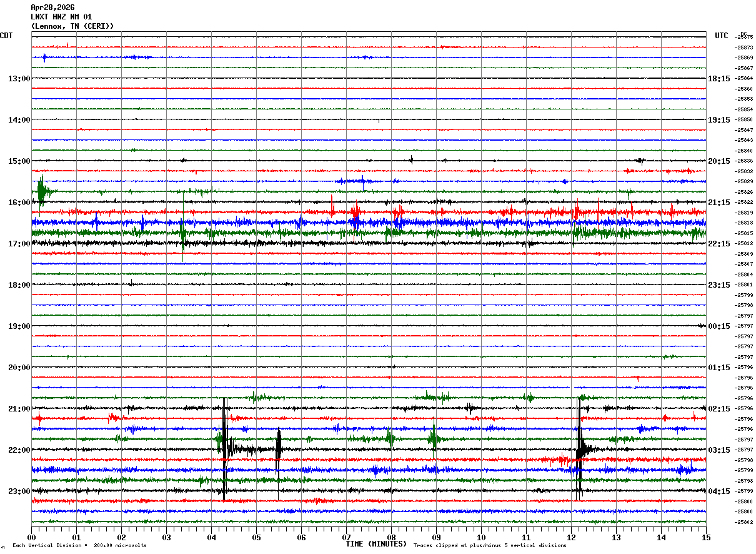Image resolution: width=756 pixels, height=554 pixels.
Task: Click the Lennox, TN (CERI) location text
Action: 72,26
